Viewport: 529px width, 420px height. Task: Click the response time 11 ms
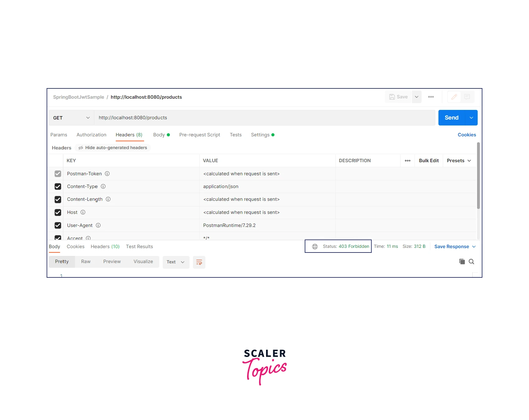point(386,246)
